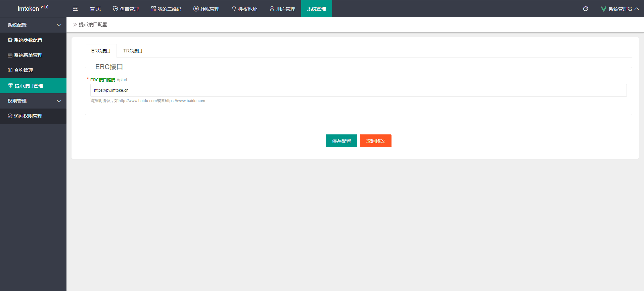Open 授权地址 in the top navigation
This screenshot has width=644, height=291.
pyautogui.click(x=244, y=9)
